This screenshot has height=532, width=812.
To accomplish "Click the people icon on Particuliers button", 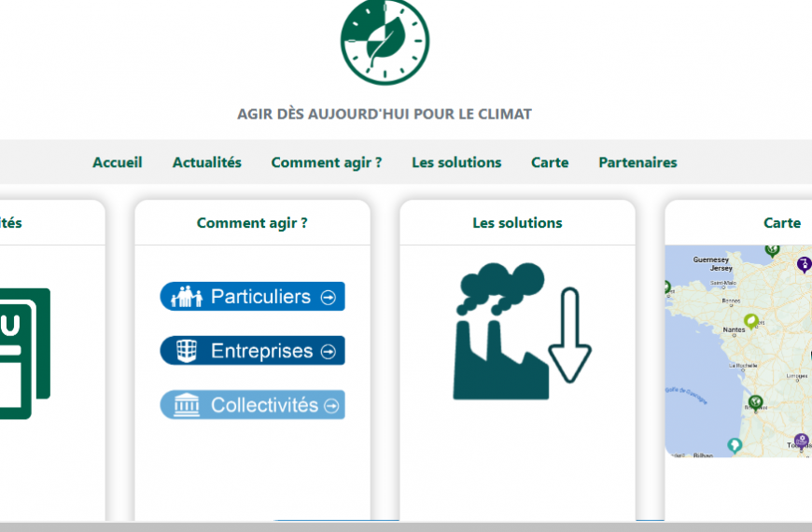I will [186, 297].
